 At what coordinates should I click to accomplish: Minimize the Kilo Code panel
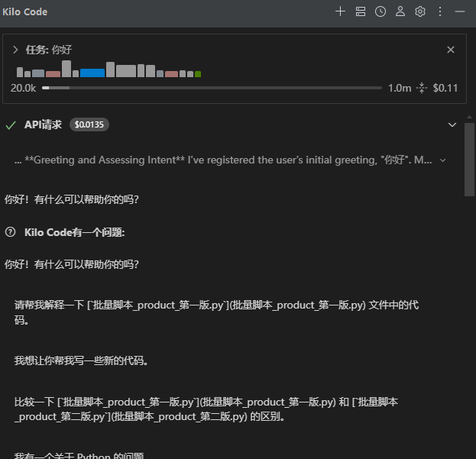(x=460, y=11)
